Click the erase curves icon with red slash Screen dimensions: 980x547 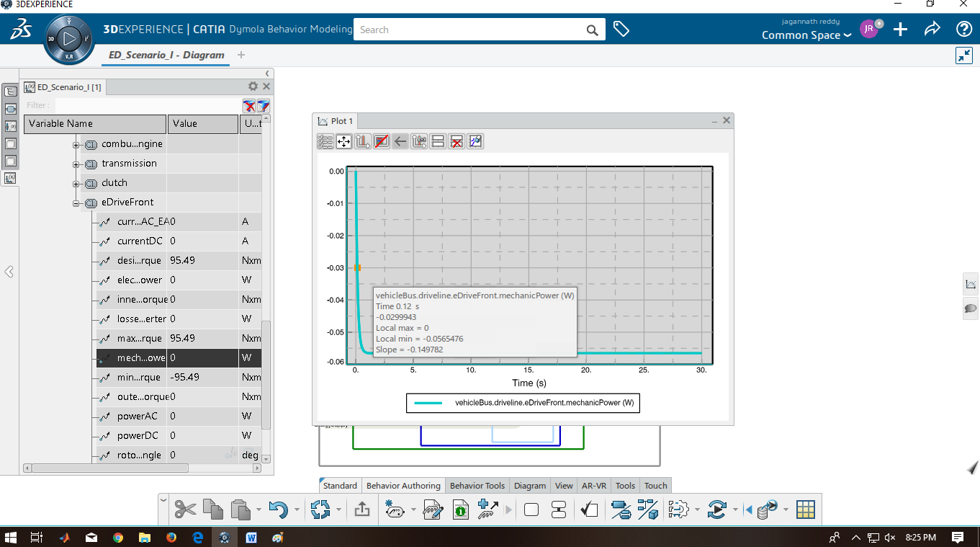click(382, 141)
